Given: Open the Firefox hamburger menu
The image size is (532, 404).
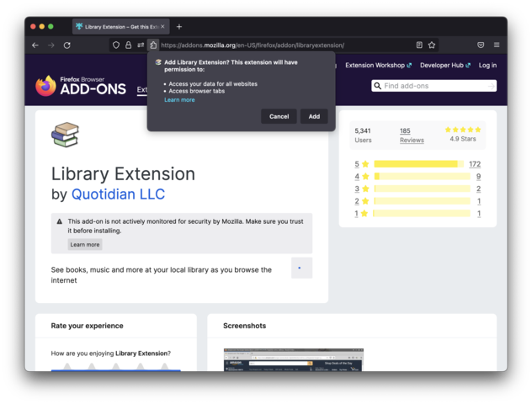Looking at the screenshot, I should click(497, 45).
